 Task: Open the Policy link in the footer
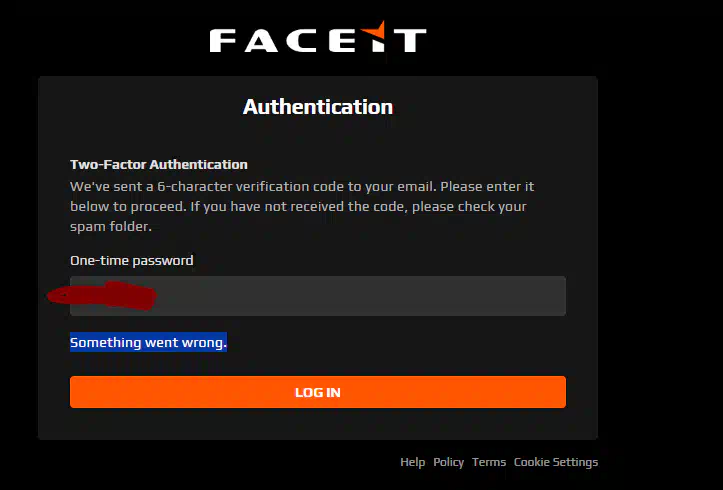tap(448, 462)
